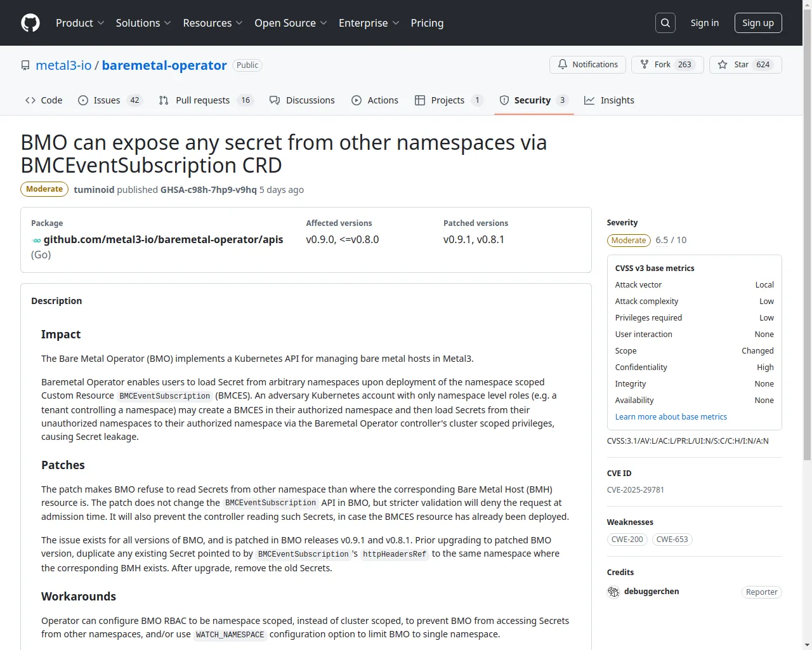Click the Code tab brackets icon

point(30,100)
